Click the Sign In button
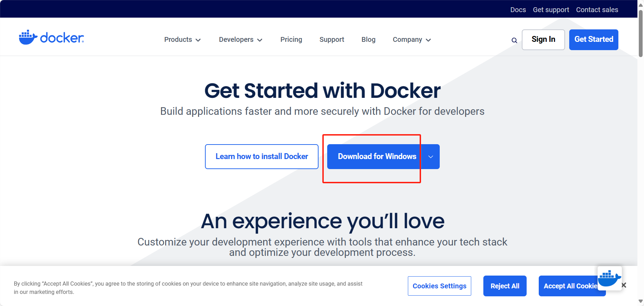Screen dimensions: 644x306 tap(543, 40)
